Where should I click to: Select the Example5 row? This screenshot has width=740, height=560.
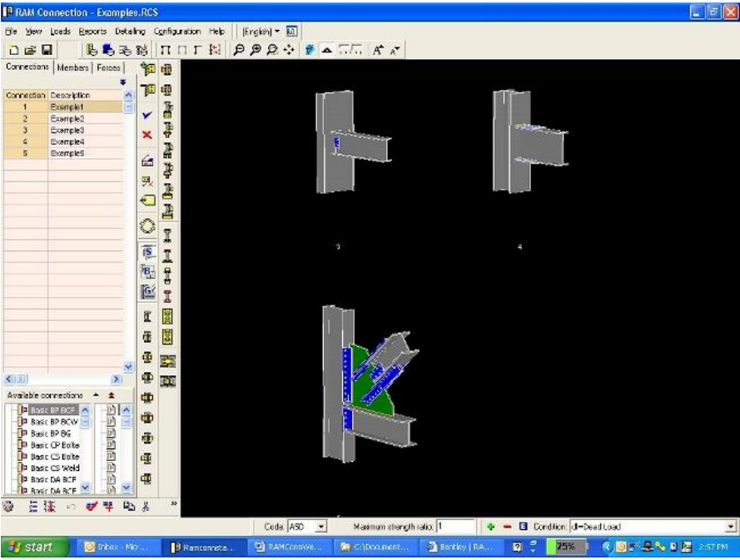point(63,153)
